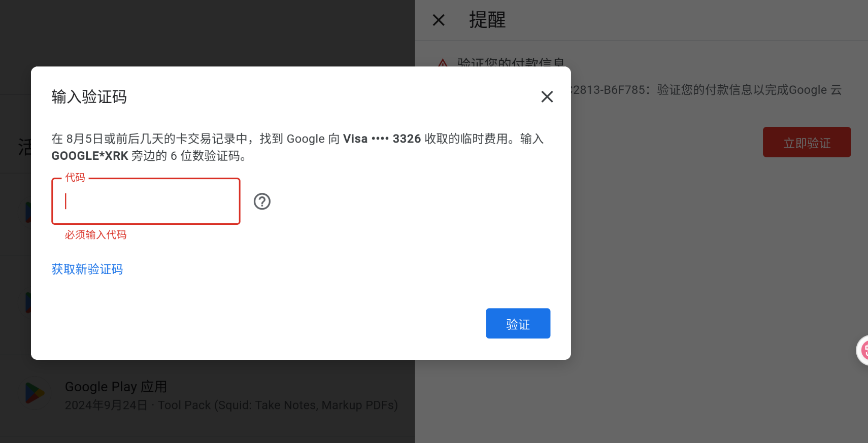Click the 获取新验证码 link
This screenshot has width=868, height=443.
pyautogui.click(x=87, y=269)
